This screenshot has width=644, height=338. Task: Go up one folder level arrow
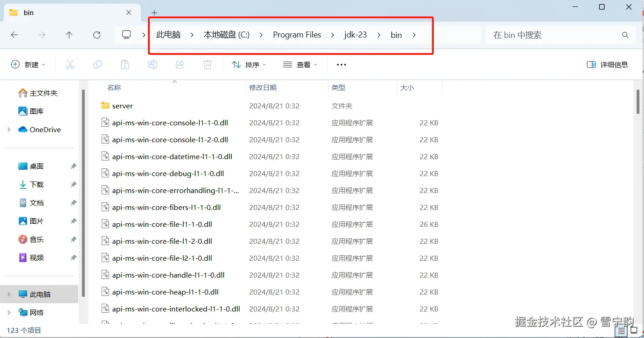point(69,35)
